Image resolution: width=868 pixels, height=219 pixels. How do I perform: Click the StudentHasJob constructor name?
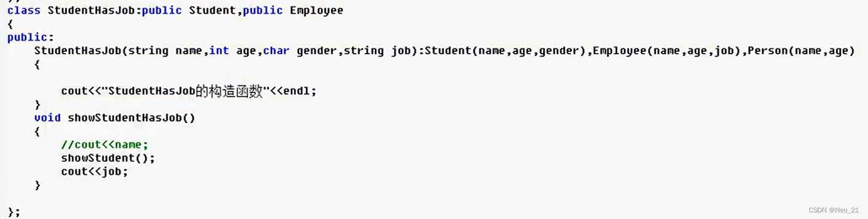click(x=78, y=51)
